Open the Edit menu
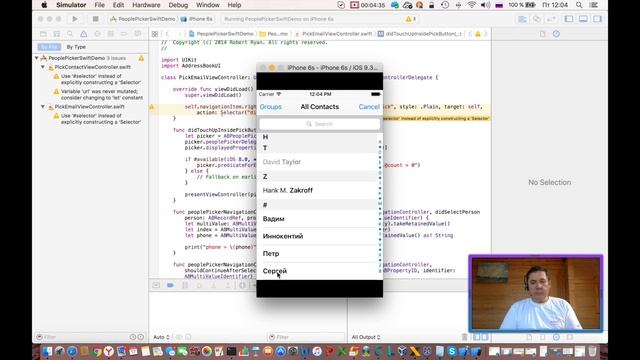This screenshot has width=640, height=360. (118, 5)
